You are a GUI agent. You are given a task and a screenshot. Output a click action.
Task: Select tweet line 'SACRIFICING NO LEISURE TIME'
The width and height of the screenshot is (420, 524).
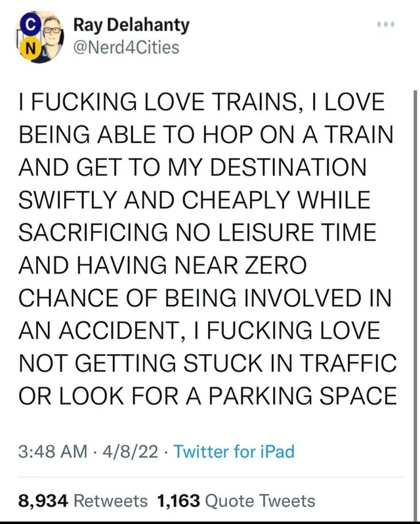click(x=198, y=232)
